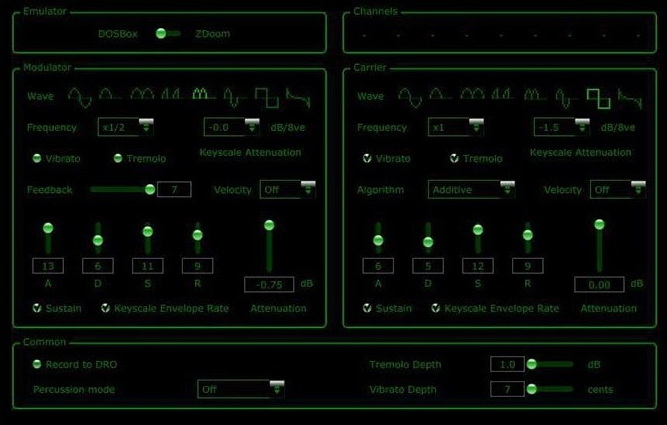Expand the Carrier Algorithm dropdown
The height and width of the screenshot is (425, 667).
tap(507, 189)
